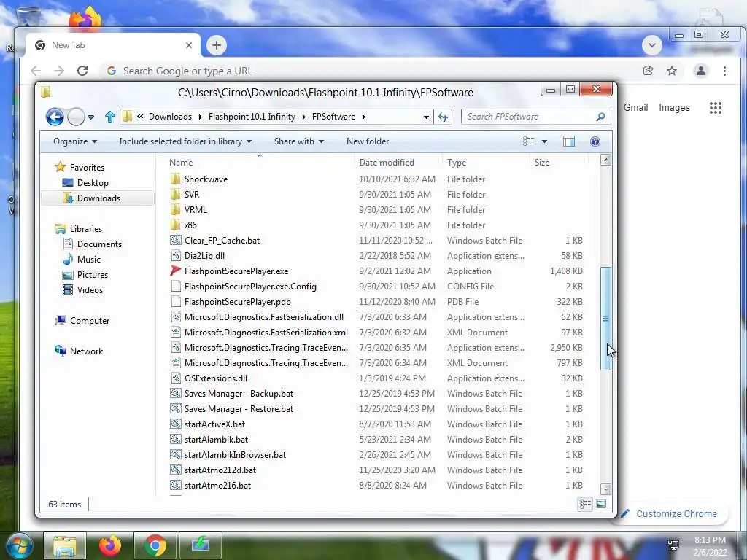Click Customize Chrome button
This screenshot has width=747, height=560.
point(670,514)
